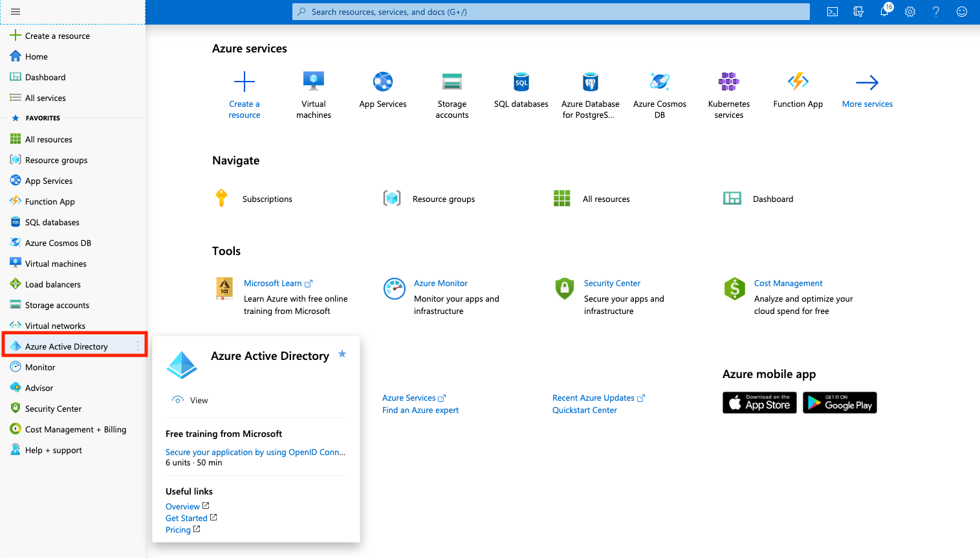
Task: Click the More services arrow
Action: (867, 82)
